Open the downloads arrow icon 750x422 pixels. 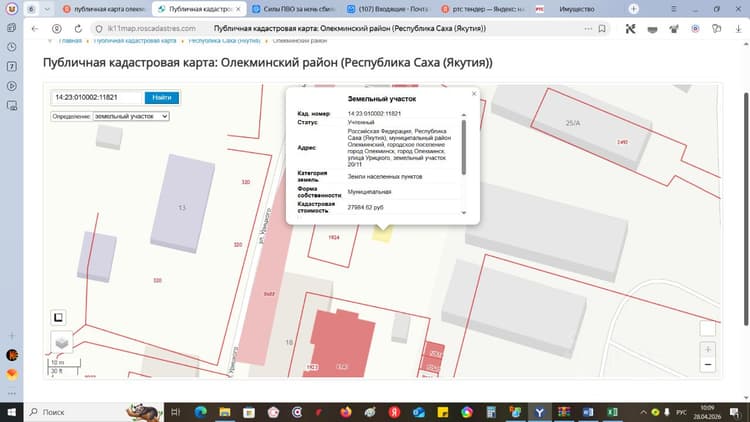(x=738, y=29)
